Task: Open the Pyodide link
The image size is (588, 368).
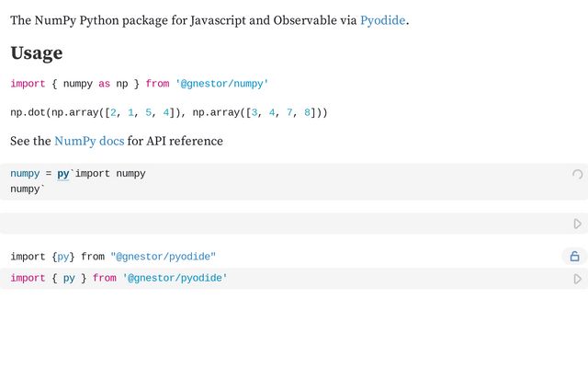Action: pyautogui.click(x=382, y=20)
